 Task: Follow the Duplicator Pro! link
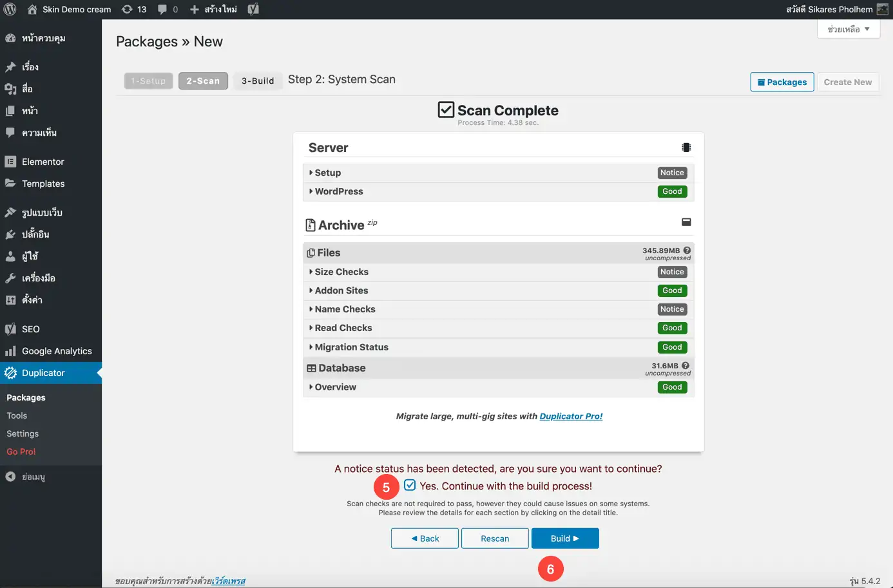(571, 416)
